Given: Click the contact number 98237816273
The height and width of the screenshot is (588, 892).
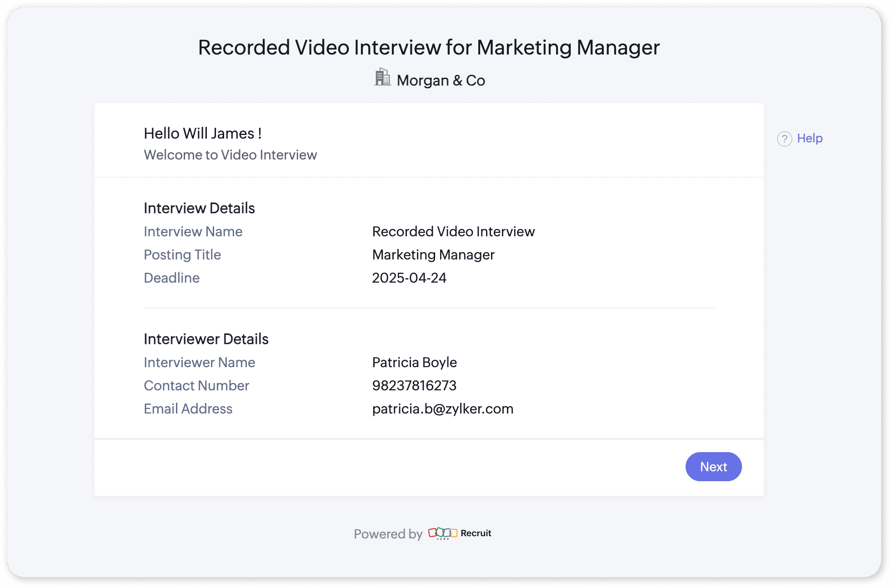Looking at the screenshot, I should (414, 386).
